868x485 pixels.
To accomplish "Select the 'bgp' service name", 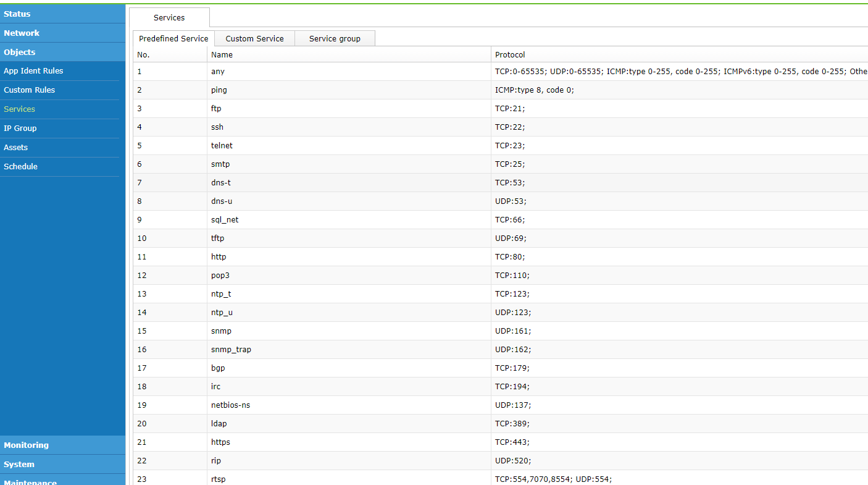I will (218, 368).
